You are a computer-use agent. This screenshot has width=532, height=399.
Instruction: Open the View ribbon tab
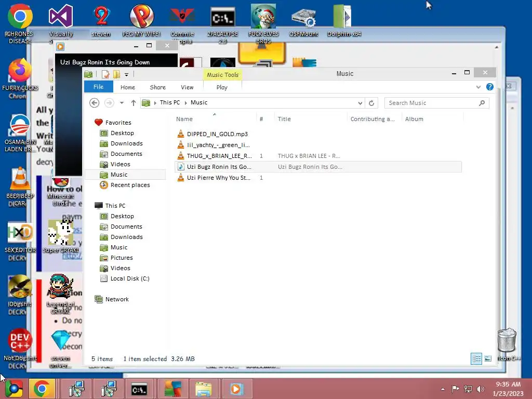point(187,87)
